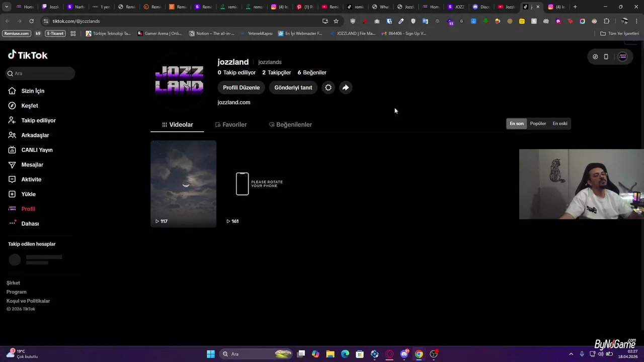
Task: Switch to the Favoriler tab
Action: [230, 125]
